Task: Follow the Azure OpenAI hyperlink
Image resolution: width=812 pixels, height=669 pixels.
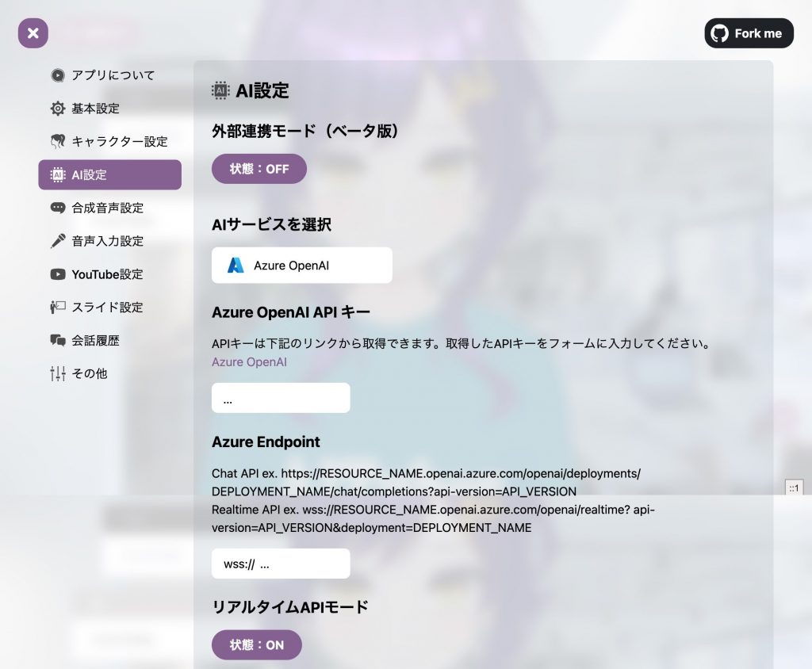Action: pyautogui.click(x=249, y=362)
